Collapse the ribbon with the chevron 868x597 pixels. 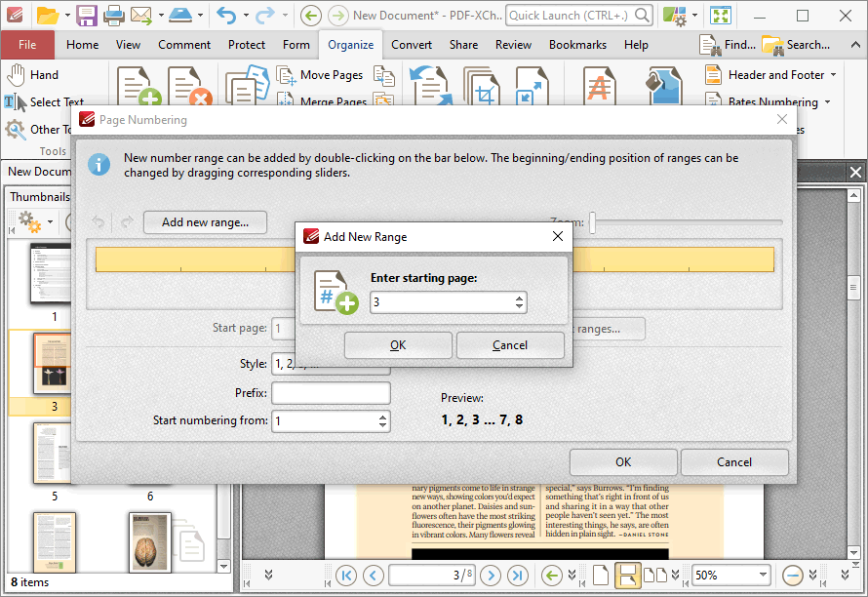(x=855, y=45)
